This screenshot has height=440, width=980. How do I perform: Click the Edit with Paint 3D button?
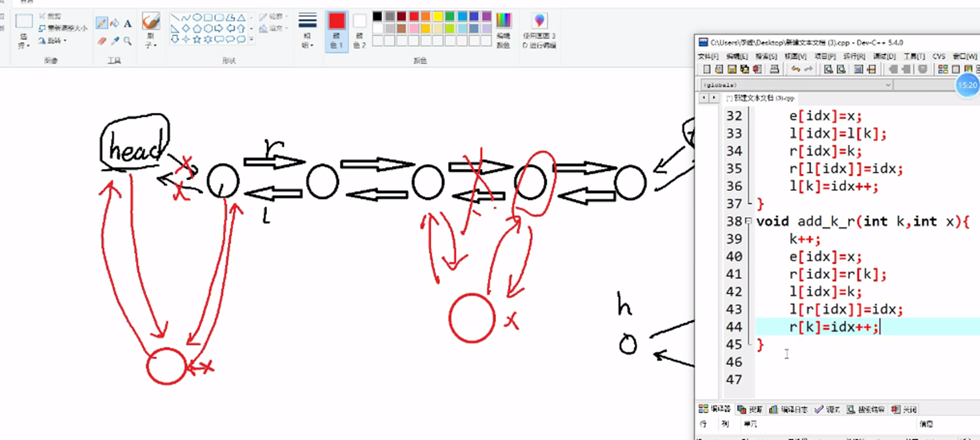pyautogui.click(x=539, y=31)
